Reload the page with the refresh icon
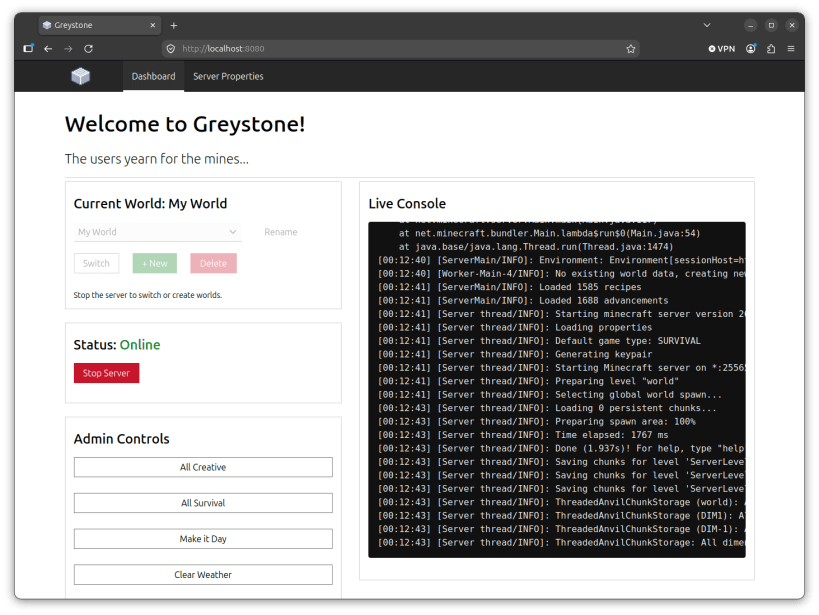Viewport: 819px width, 615px height. coord(88,49)
